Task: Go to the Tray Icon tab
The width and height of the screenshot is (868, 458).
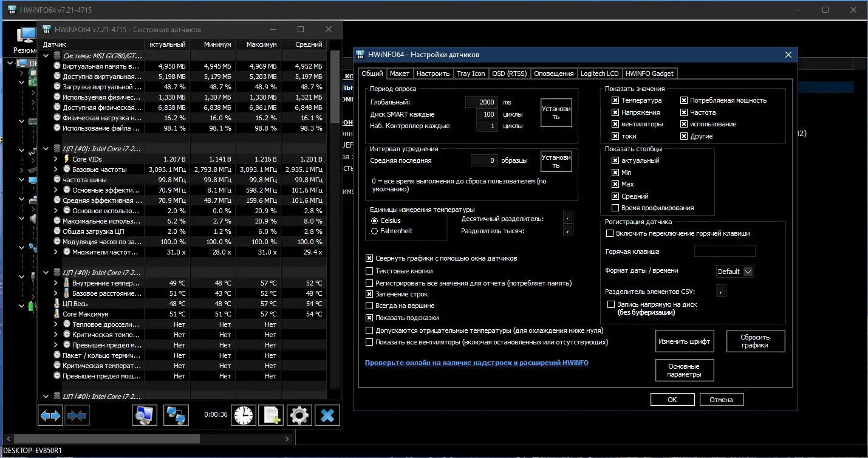Action: tap(471, 73)
